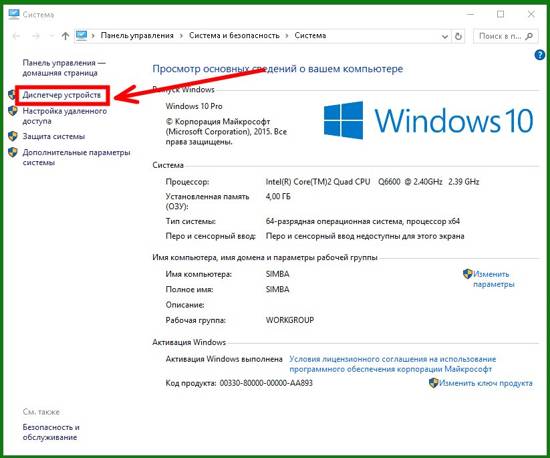Click the shield icon beside Дополнительные параметры системы
550x458 pixels.
point(13,153)
